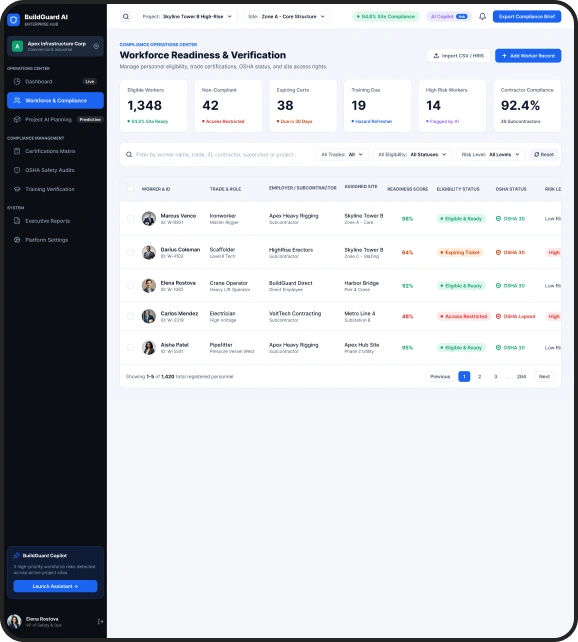Click the OSHA 30 status icon for Marcus Vance
Screen dimensions: 578x642
[x=498, y=219]
